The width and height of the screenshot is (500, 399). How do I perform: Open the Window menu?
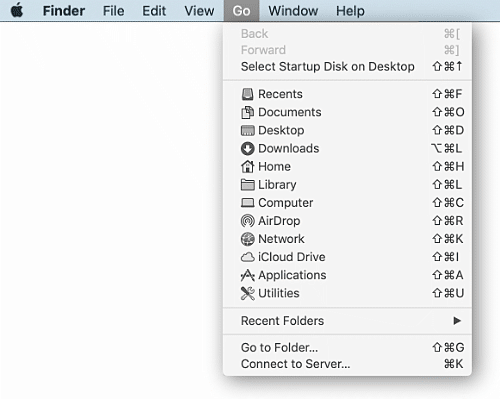pos(293,11)
